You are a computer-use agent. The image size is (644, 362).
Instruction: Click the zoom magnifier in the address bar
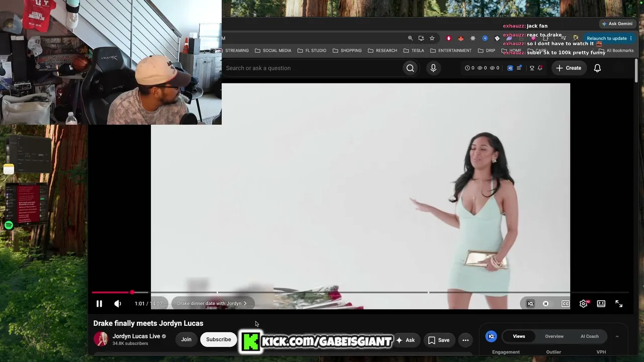click(410, 38)
